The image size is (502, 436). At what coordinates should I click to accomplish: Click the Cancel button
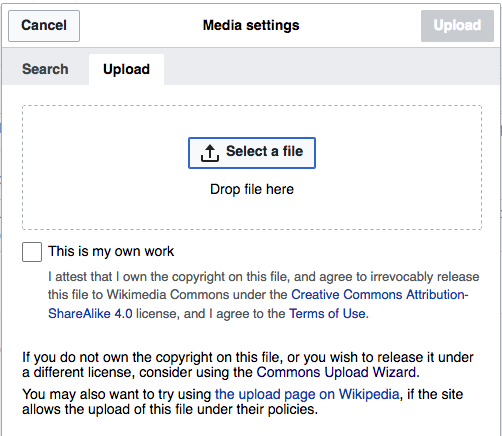pos(44,26)
